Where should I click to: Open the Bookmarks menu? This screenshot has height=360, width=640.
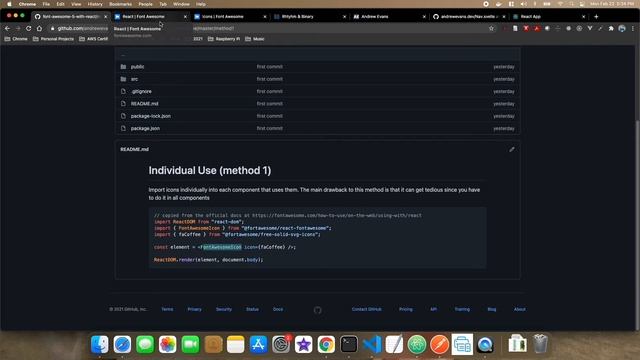(120, 4)
